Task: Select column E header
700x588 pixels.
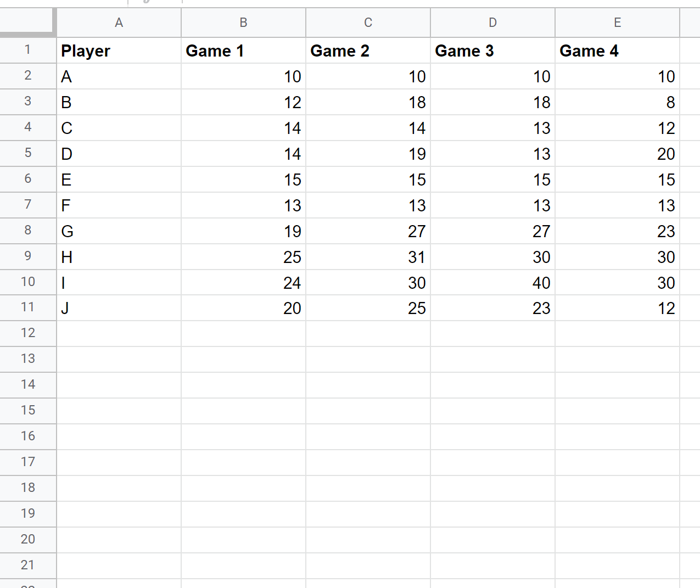Action: tap(617, 23)
